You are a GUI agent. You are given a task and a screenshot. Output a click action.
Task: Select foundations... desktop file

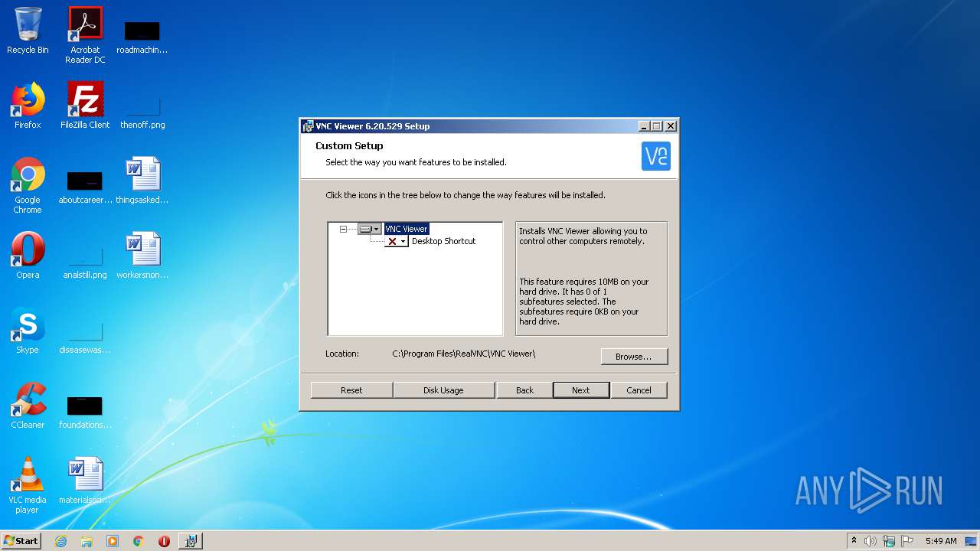(x=85, y=412)
